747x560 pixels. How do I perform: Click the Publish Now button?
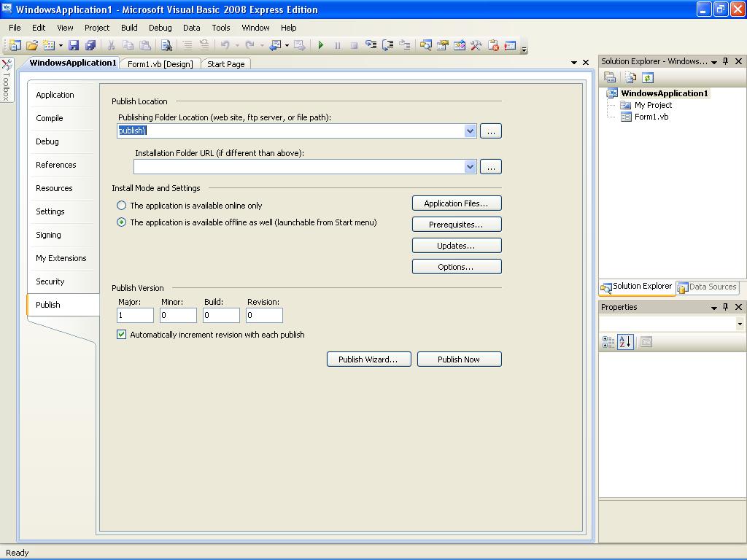tap(460, 359)
